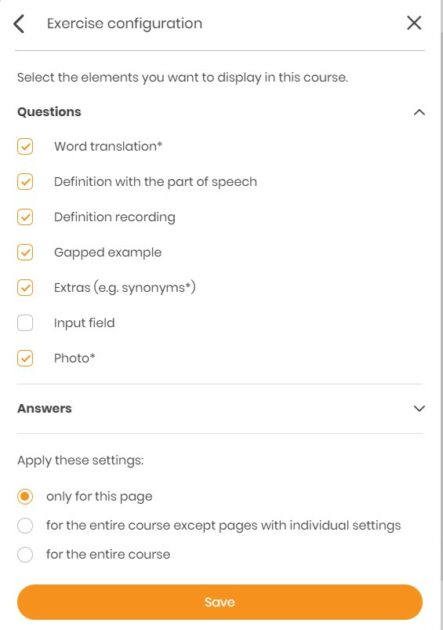Toggle the Definition recording checkbox
This screenshot has height=630, width=443.
pos(25,217)
